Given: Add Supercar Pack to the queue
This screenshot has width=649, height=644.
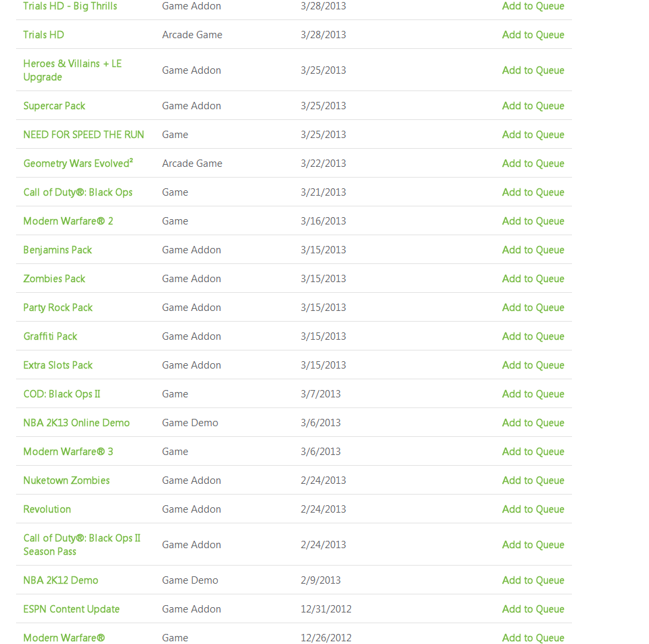Looking at the screenshot, I should tap(533, 106).
